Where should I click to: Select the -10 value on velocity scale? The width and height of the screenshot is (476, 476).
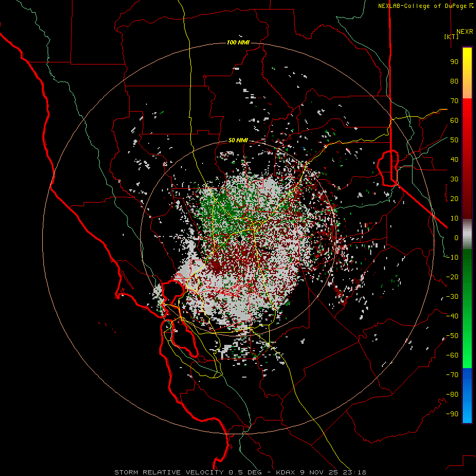pyautogui.click(x=452, y=258)
